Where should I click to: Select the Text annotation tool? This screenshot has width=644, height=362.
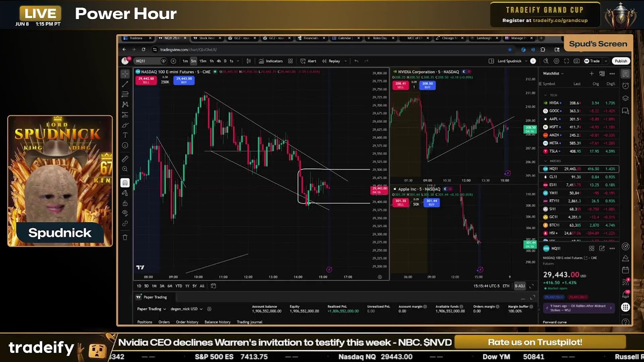coord(125,135)
